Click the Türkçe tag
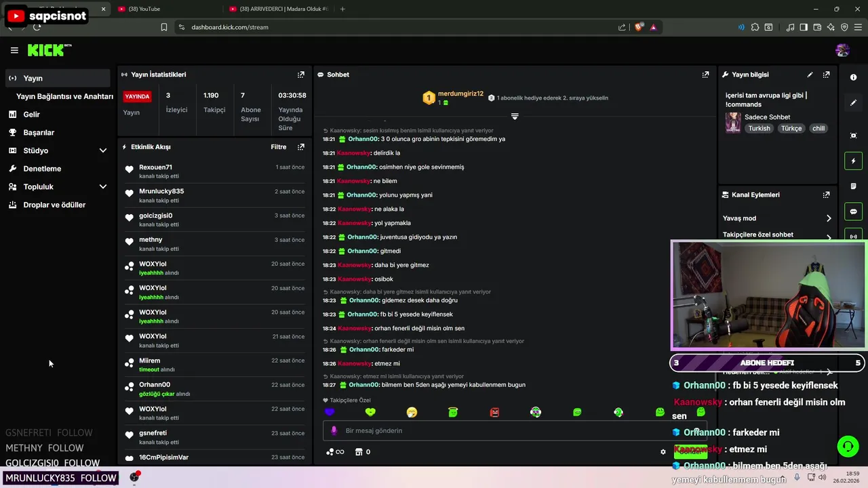Image resolution: width=868 pixels, height=488 pixels. click(x=791, y=128)
